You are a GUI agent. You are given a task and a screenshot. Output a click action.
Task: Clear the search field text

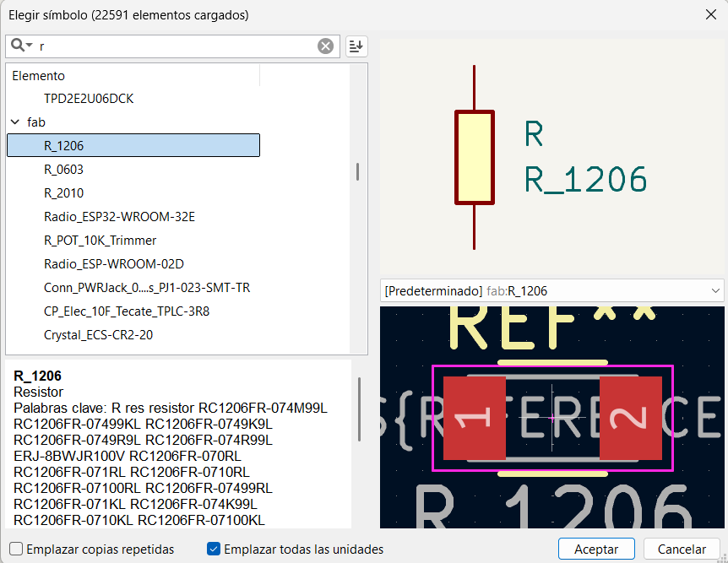(325, 46)
